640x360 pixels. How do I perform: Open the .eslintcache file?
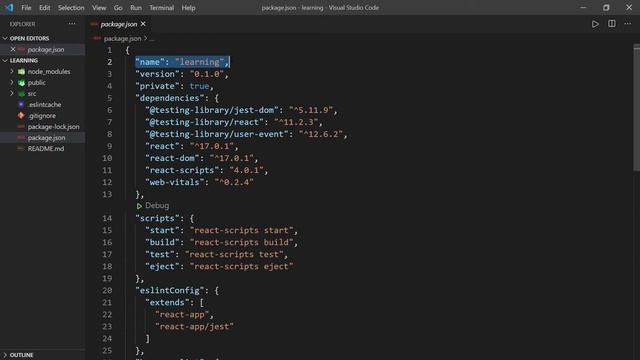tap(44, 104)
